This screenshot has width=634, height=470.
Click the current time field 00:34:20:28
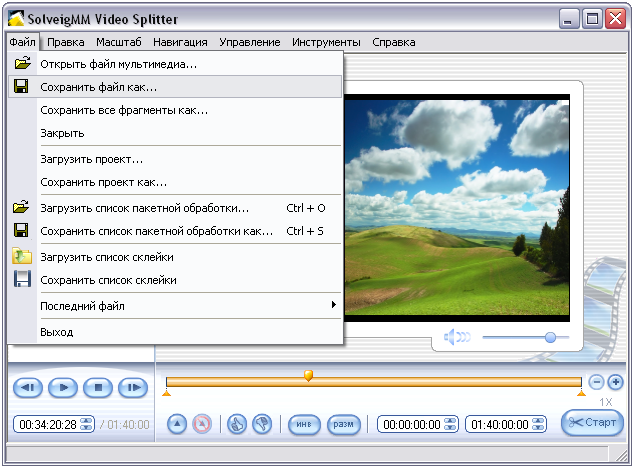click(54, 424)
